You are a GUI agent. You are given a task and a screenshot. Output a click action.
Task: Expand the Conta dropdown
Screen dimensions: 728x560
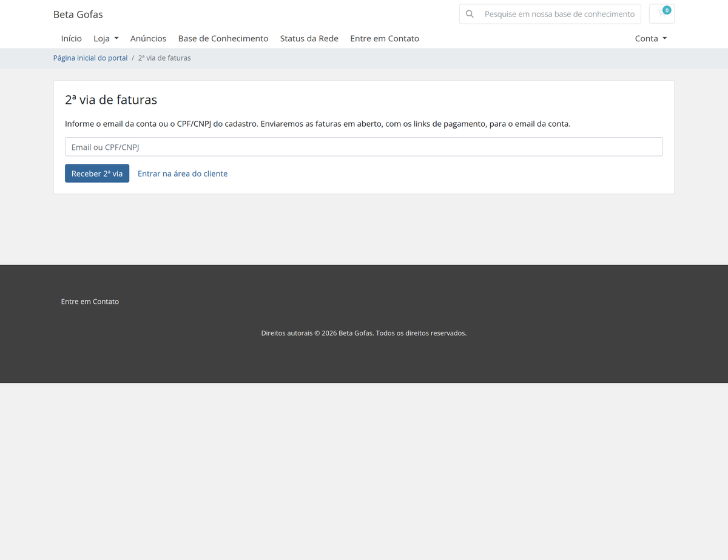[651, 38]
